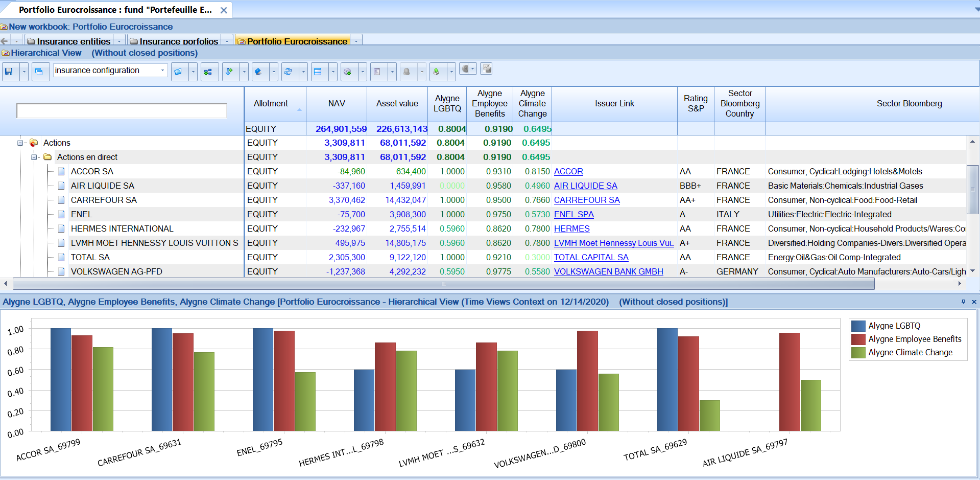Viewport: 980px width, 480px height.
Task: Collapse the Actions tree node
Action: tap(20, 143)
